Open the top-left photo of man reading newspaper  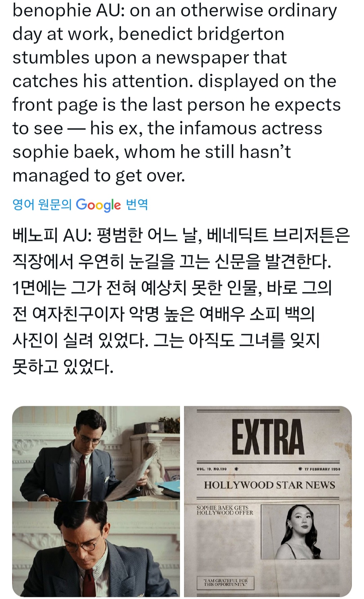96,453
